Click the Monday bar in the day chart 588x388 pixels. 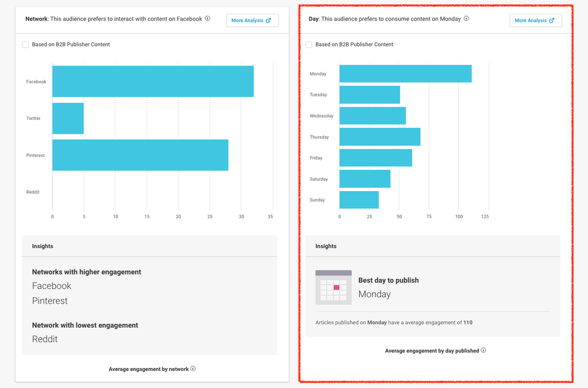[x=405, y=73]
